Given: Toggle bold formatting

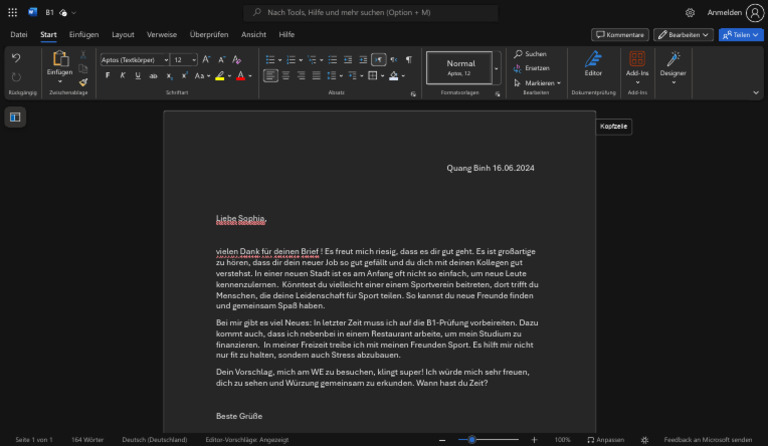Looking at the screenshot, I should click(x=107, y=76).
